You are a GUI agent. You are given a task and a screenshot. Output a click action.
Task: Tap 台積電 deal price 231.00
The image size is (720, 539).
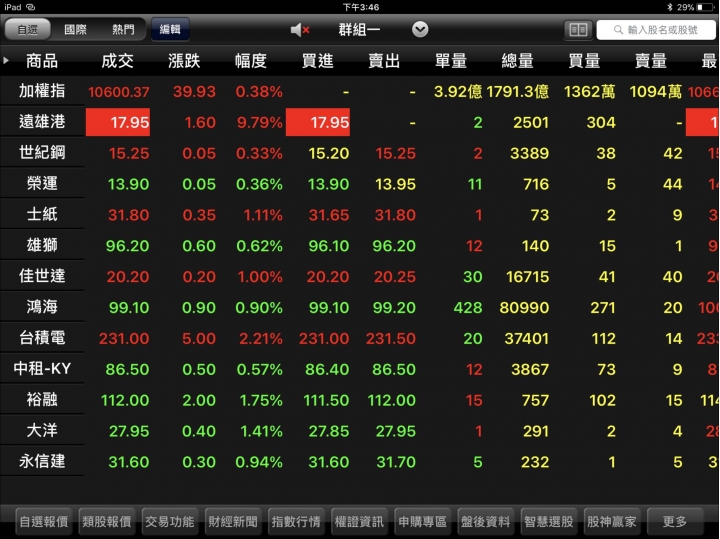[124, 339]
